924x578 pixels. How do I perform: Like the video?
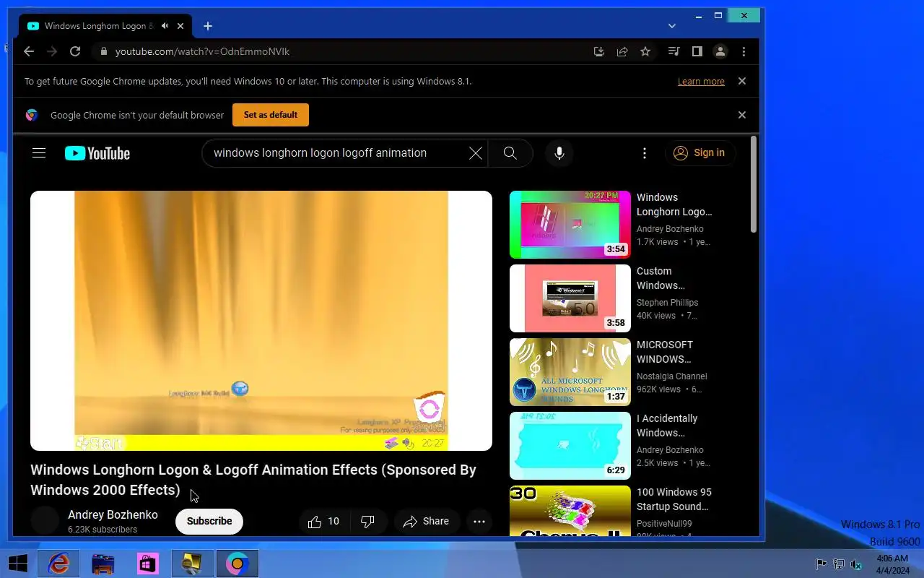click(323, 521)
